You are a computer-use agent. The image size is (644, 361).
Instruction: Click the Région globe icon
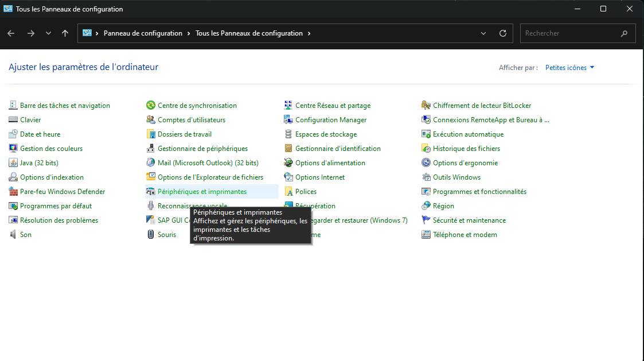click(x=426, y=206)
